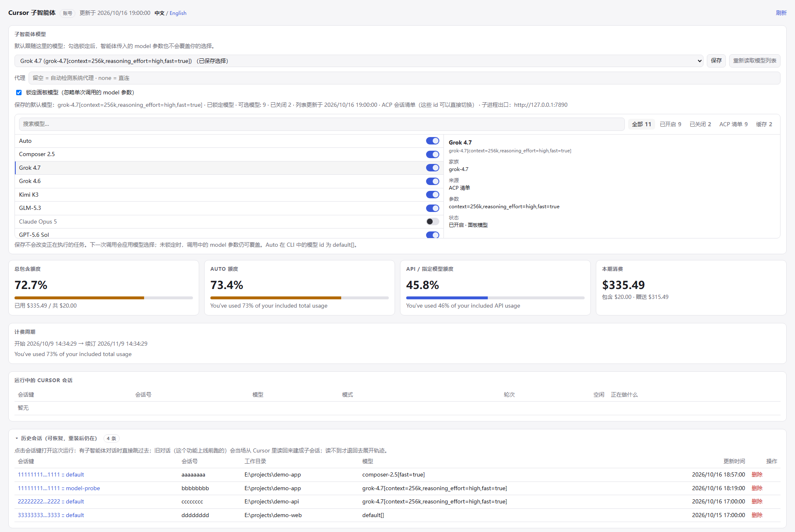
Task: Open session 11111111...1111 :: default
Action: click(x=51, y=474)
